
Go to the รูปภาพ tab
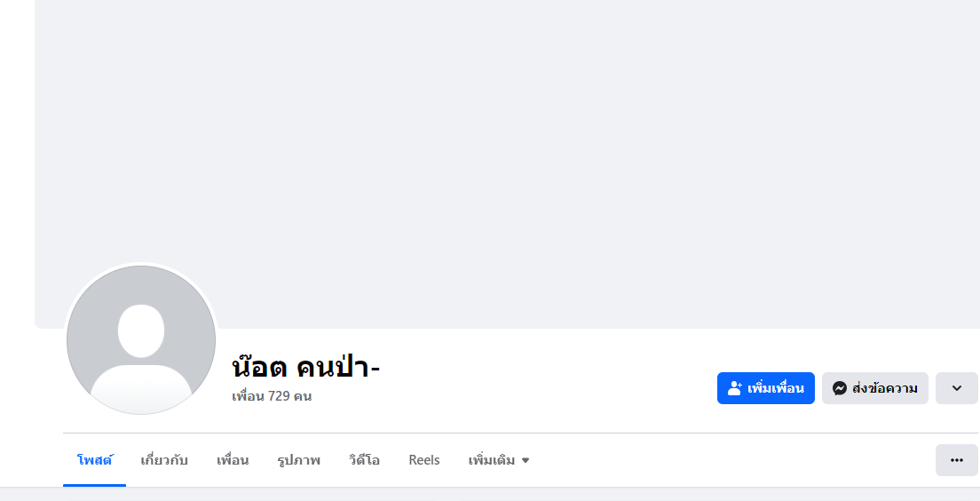click(x=298, y=460)
